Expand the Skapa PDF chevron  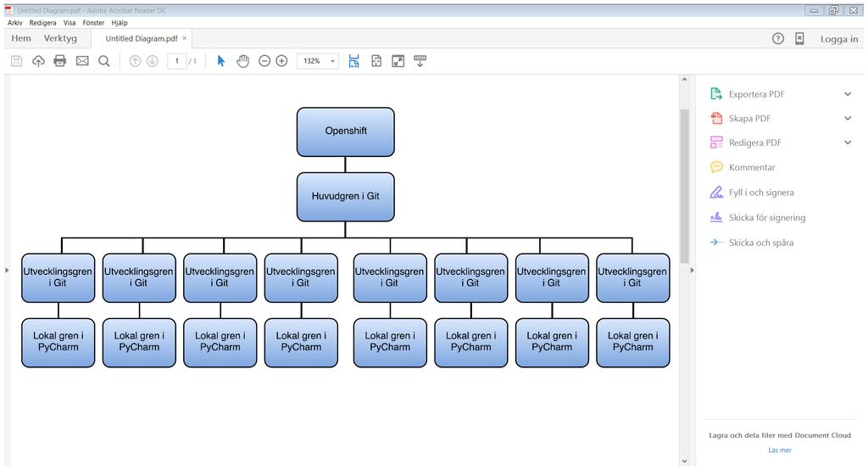coord(848,118)
